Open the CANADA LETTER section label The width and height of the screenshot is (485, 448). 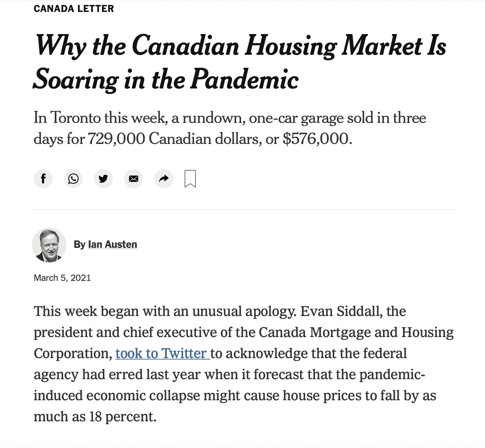click(74, 9)
